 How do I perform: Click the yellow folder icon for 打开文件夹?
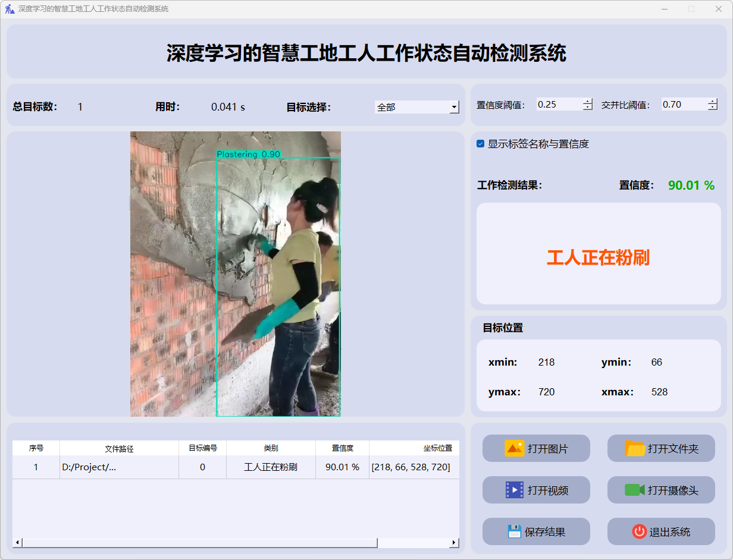635,448
